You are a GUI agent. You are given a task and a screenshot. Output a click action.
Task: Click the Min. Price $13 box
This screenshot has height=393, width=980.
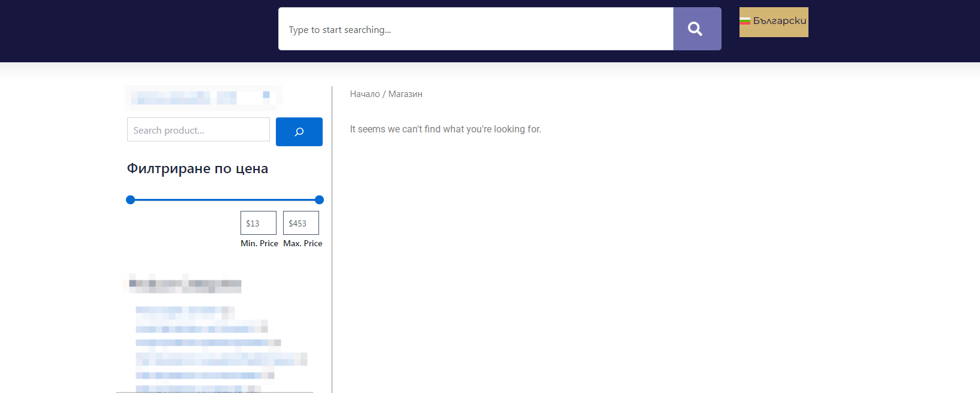click(x=258, y=223)
